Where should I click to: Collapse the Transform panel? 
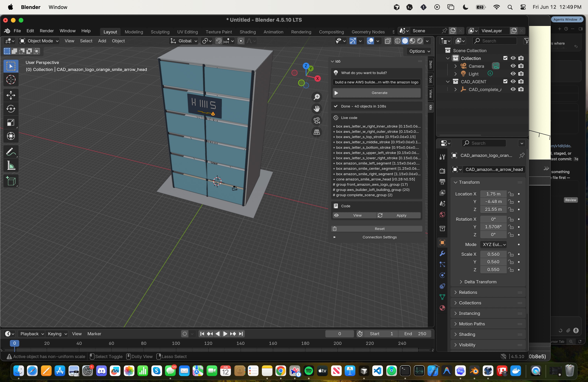pos(488,182)
